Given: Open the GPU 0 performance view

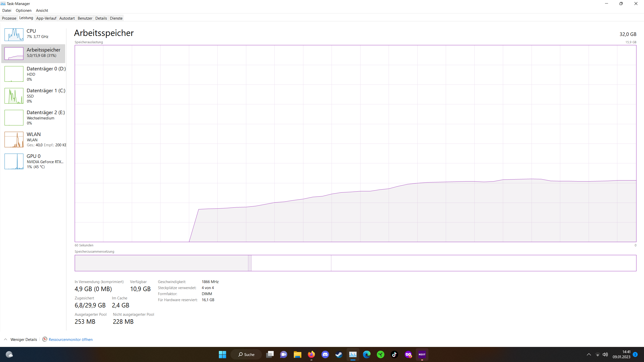Looking at the screenshot, I should (33, 161).
